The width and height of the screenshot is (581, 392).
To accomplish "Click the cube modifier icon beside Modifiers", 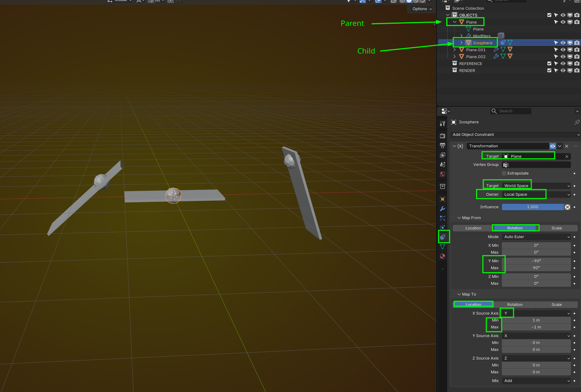I will [501, 36].
